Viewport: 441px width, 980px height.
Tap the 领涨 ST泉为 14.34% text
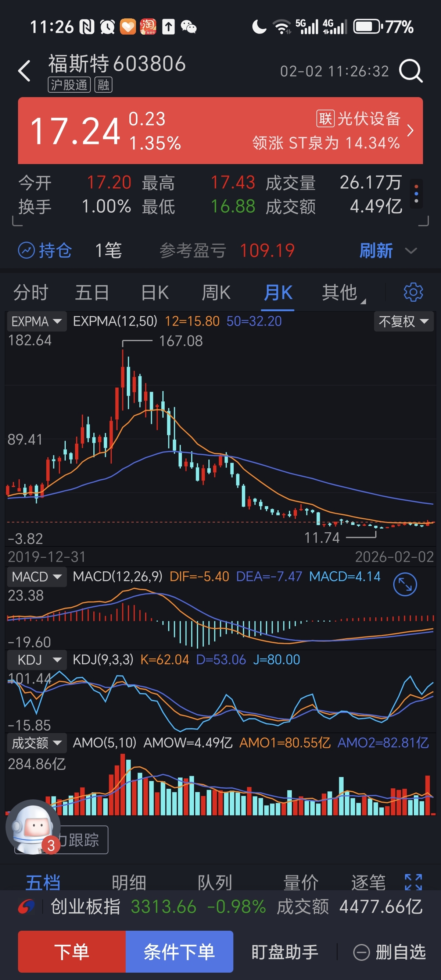tap(326, 143)
